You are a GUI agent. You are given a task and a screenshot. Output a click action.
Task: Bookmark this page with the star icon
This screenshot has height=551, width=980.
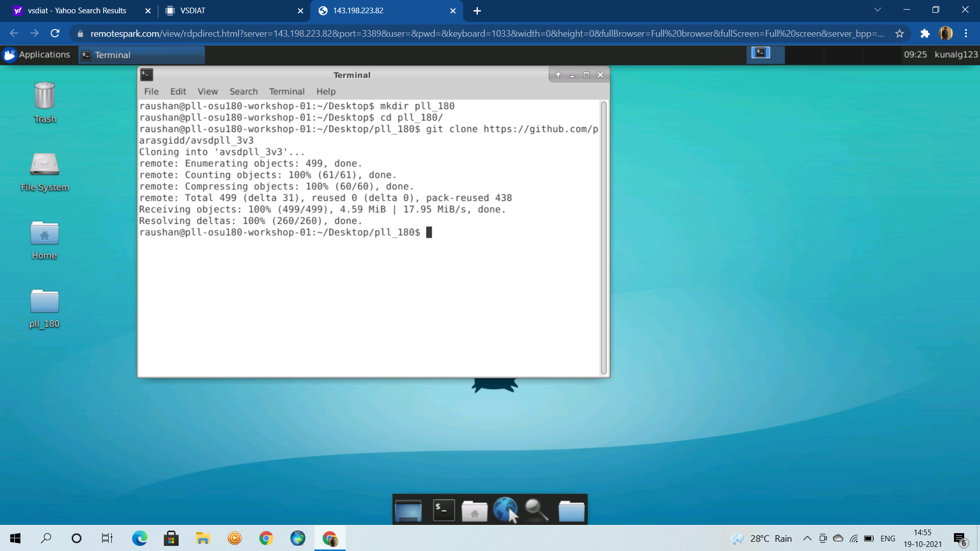pos(899,33)
